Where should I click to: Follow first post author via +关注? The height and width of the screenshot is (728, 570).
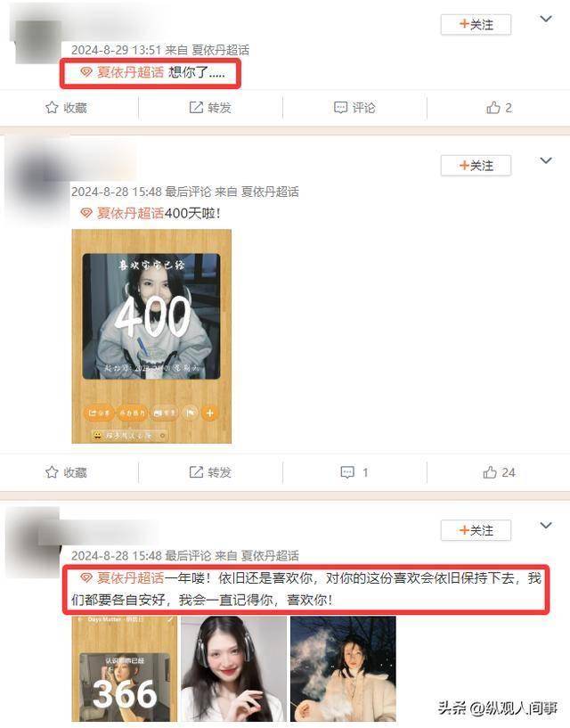click(476, 25)
